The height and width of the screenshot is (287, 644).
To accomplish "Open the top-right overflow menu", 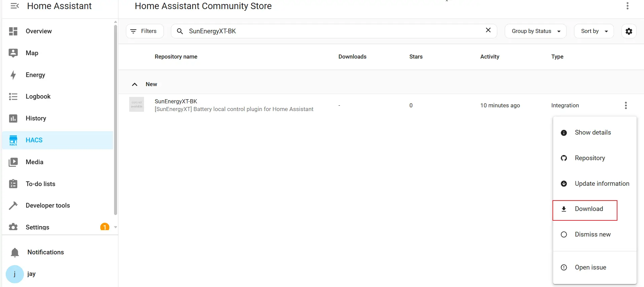I will tap(627, 6).
